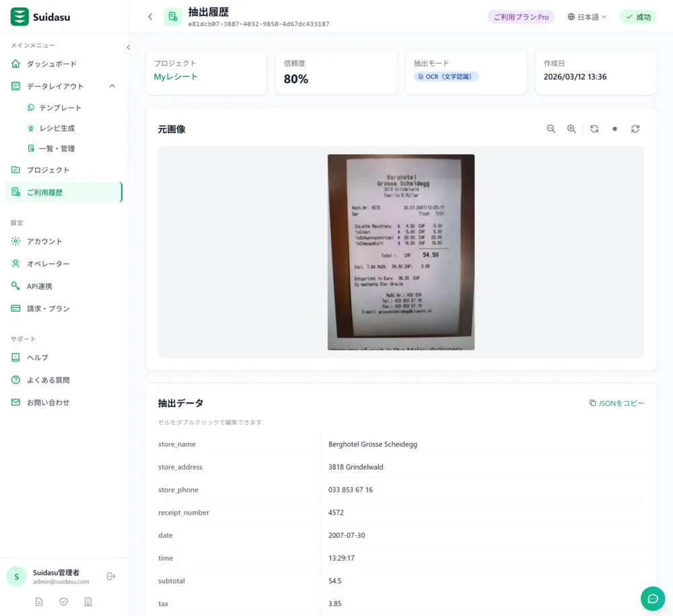Image resolution: width=673 pixels, height=616 pixels.
Task: Open ヘルプ support page
Action: (x=63, y=357)
